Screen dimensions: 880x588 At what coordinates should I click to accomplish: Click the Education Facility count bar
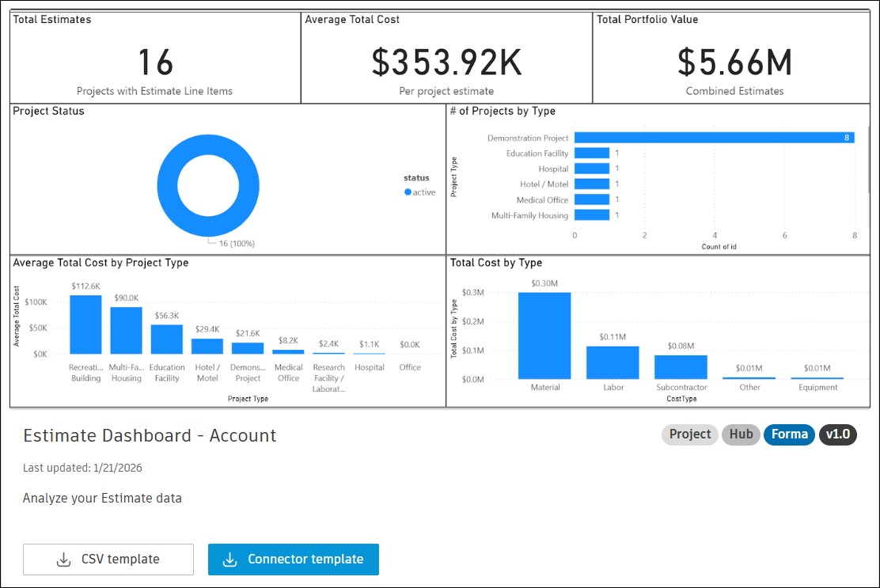(592, 154)
